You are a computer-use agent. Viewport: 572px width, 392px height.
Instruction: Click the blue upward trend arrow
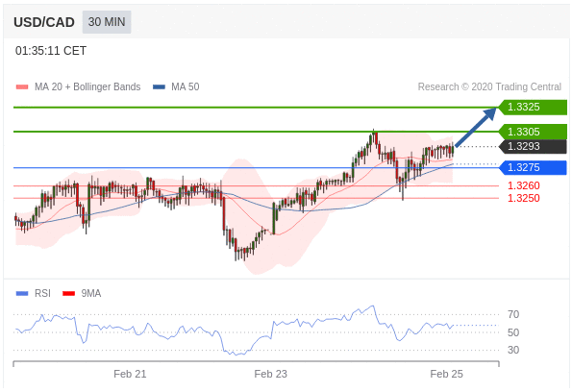point(476,127)
